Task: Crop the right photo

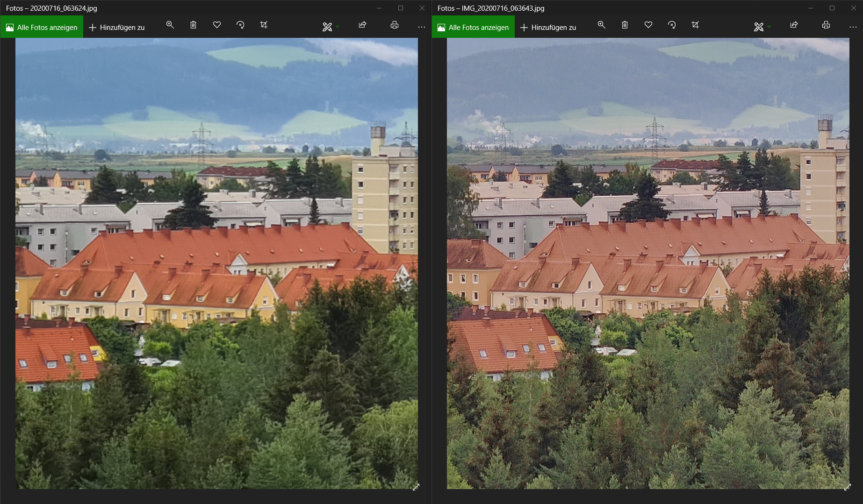Action: (x=695, y=25)
